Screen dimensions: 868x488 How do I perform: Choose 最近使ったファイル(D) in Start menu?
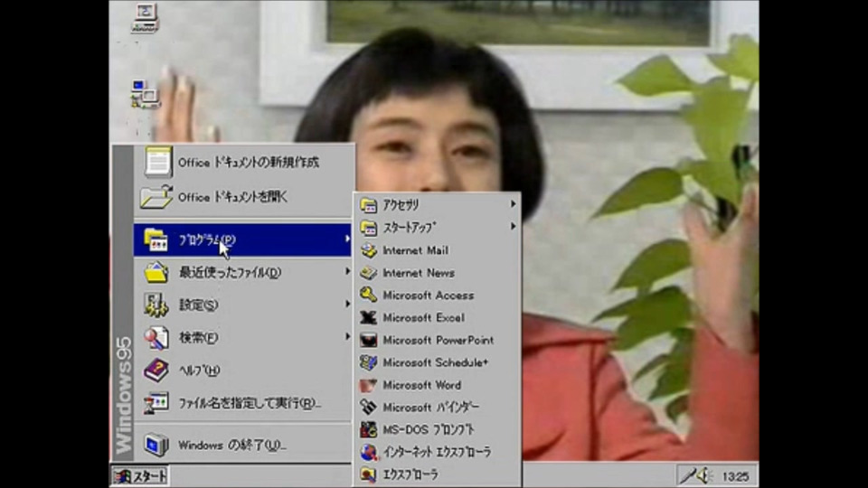[x=243, y=272]
